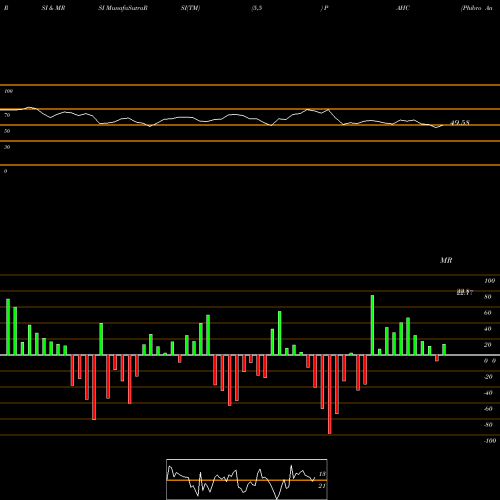The width and height of the screenshot is (500, 500).
Task: Click the '(Phibro An' company name text
Action: point(477,8)
